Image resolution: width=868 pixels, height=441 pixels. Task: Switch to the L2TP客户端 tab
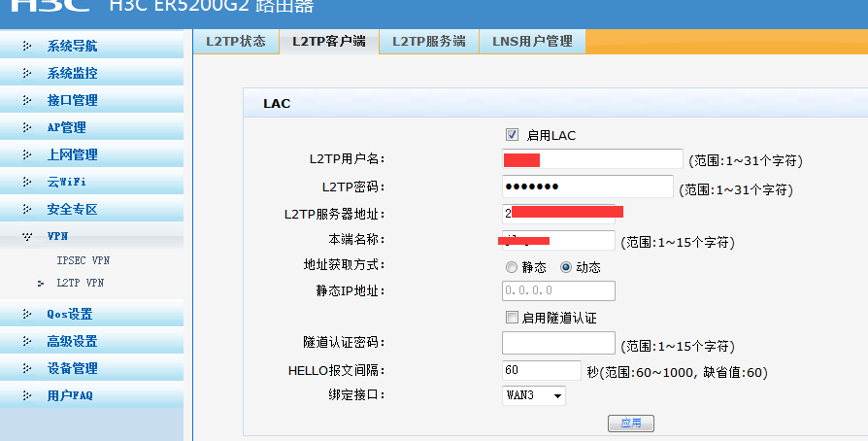[x=329, y=42]
